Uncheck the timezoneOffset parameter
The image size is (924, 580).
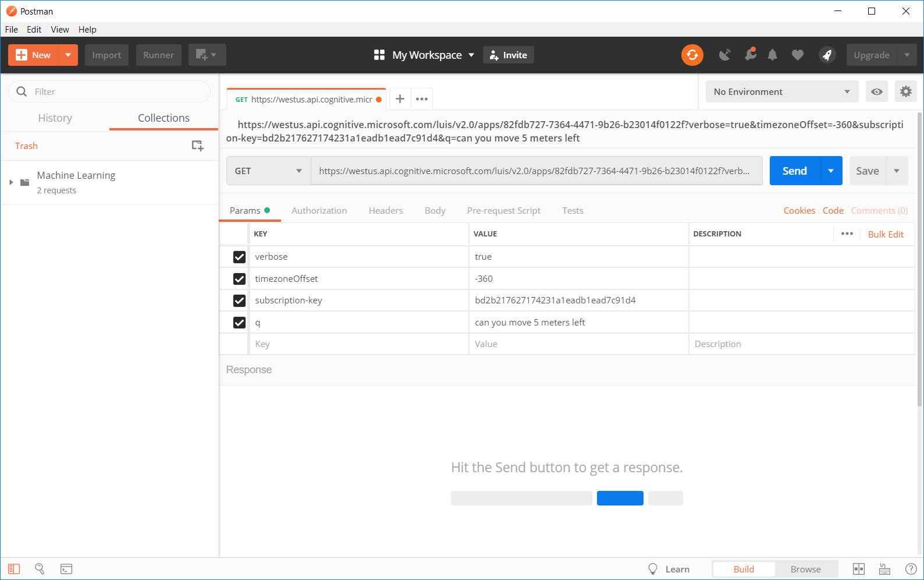pyautogui.click(x=239, y=279)
